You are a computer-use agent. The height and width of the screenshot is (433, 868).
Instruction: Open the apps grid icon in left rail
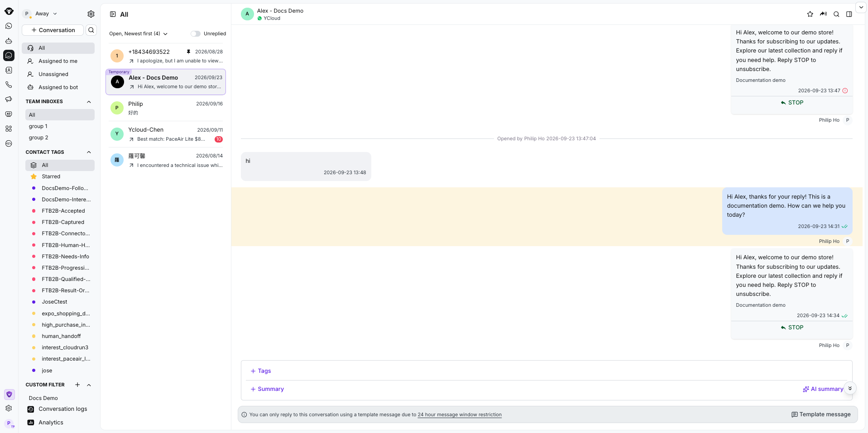pos(9,128)
